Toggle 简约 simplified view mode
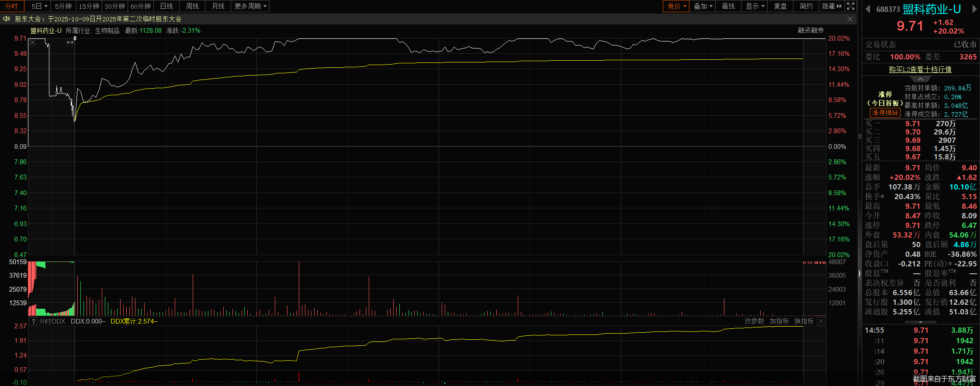 point(806,6)
